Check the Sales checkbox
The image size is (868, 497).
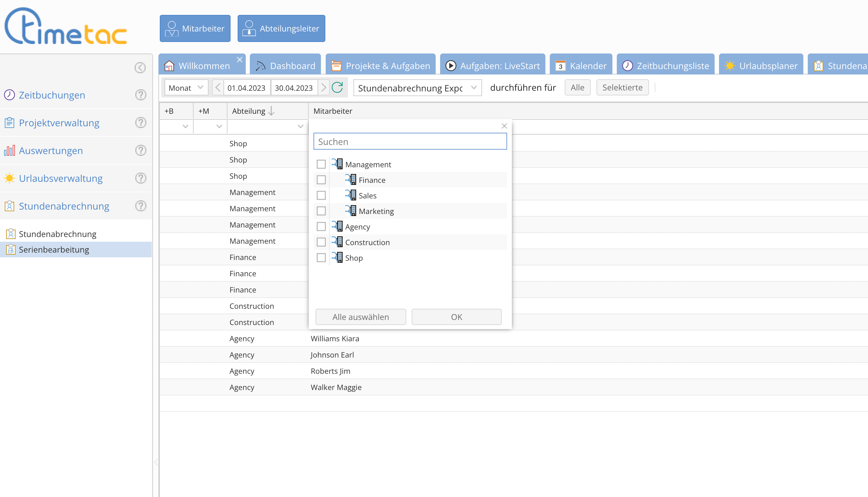321,195
